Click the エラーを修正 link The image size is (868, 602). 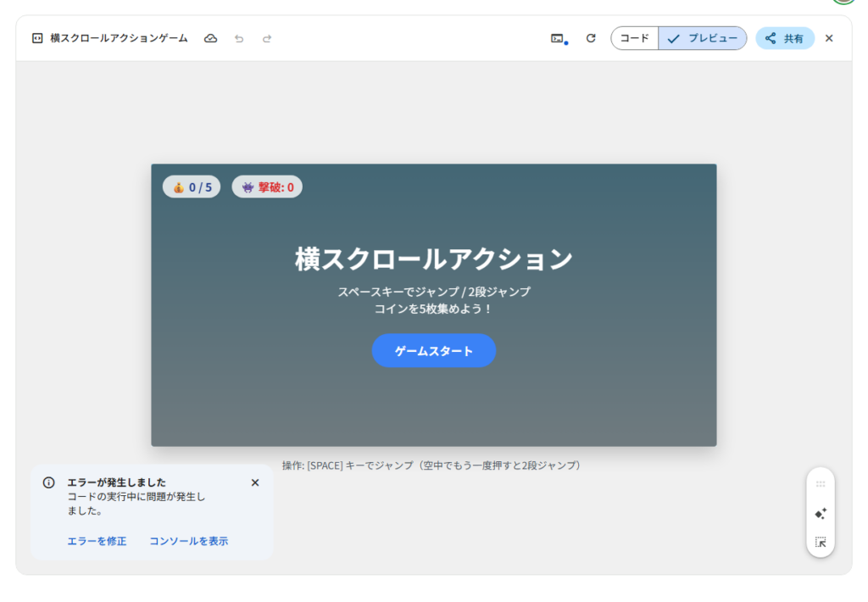tap(97, 541)
